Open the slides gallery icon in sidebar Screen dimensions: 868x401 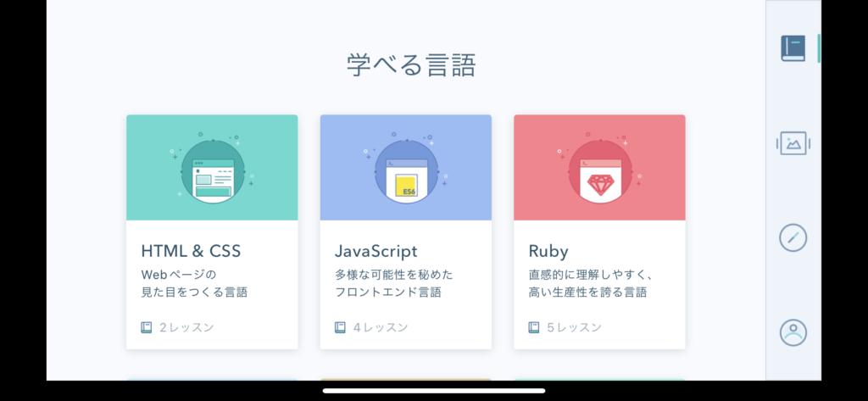click(x=793, y=143)
